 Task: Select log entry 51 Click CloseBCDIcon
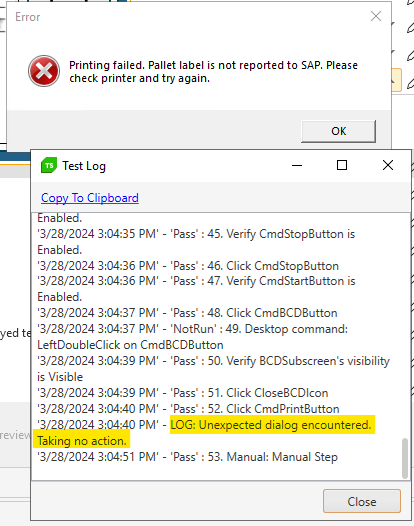click(183, 392)
